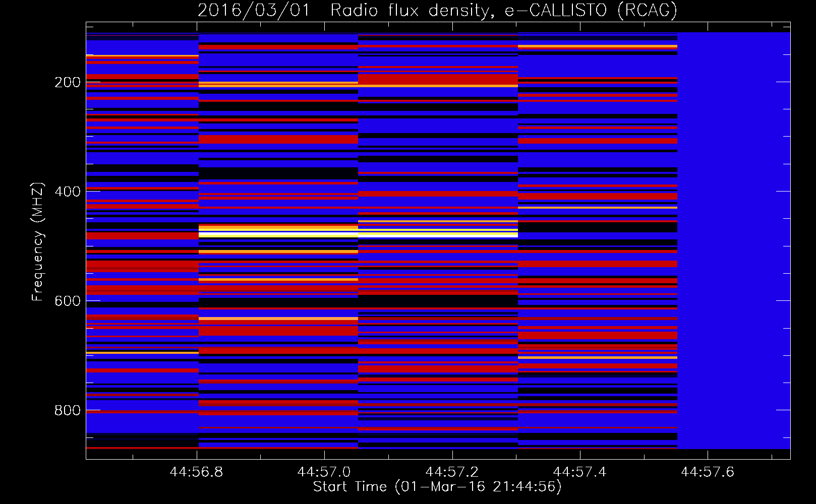Click the 400 frequency tick label

click(x=68, y=192)
